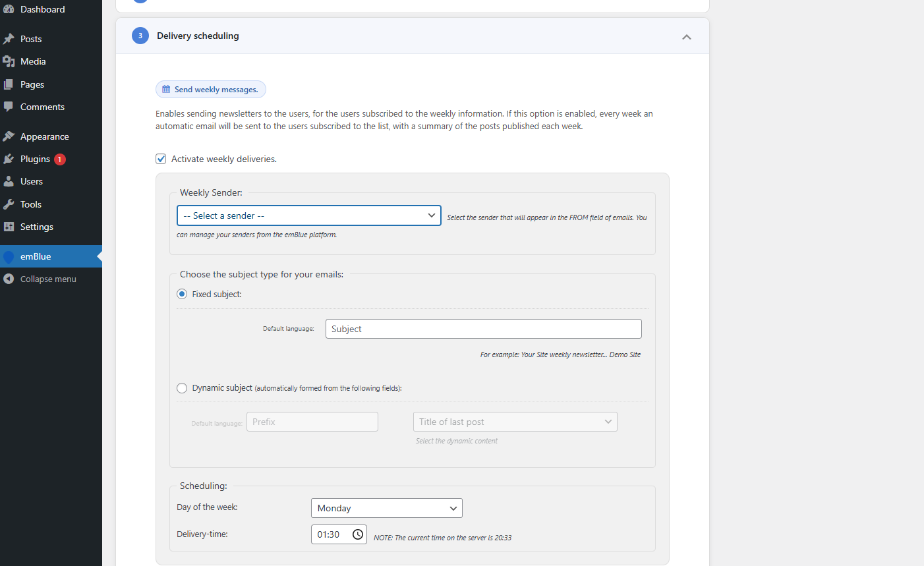Image resolution: width=924 pixels, height=566 pixels.
Task: Open the Comments menu item
Action: [51, 107]
